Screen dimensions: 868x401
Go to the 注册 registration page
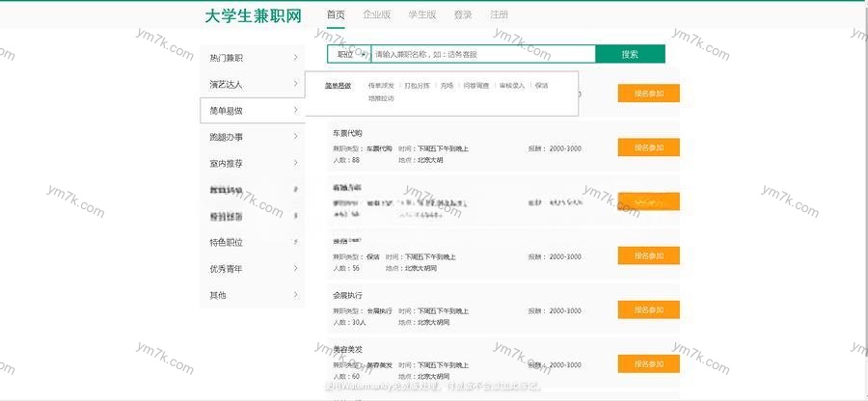point(499,14)
